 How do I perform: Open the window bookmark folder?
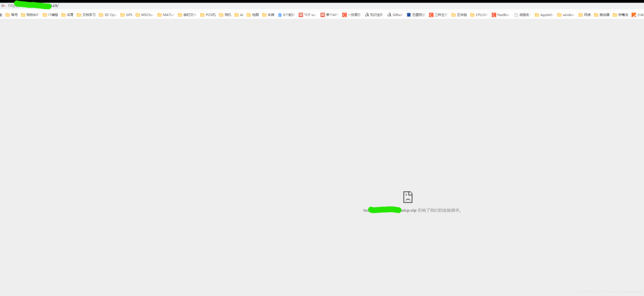coord(566,15)
